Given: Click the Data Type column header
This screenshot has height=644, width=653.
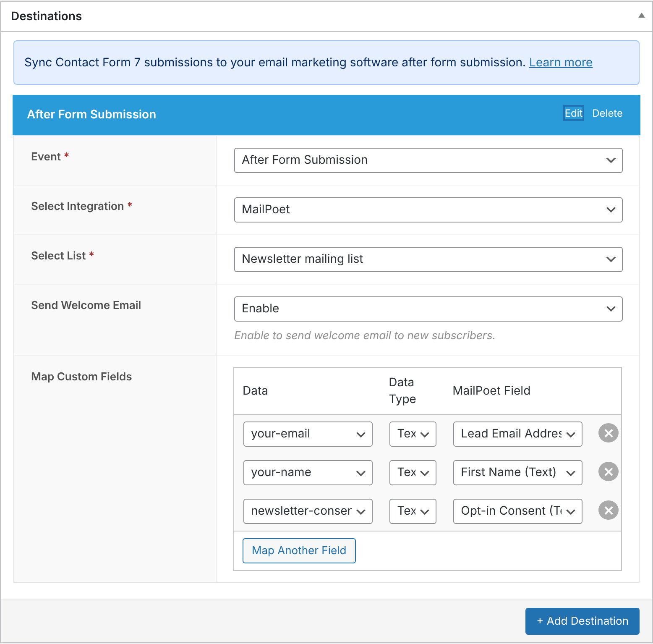Looking at the screenshot, I should [402, 390].
